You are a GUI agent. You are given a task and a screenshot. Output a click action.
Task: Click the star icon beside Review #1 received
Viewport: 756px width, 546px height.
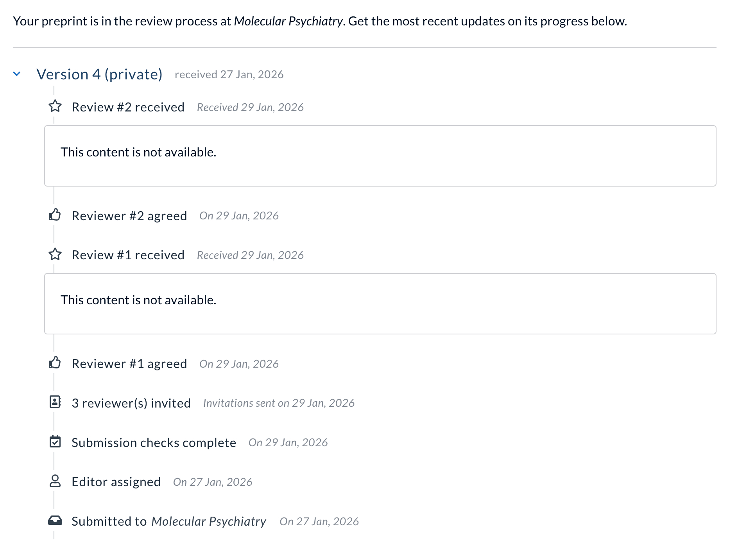click(x=55, y=254)
